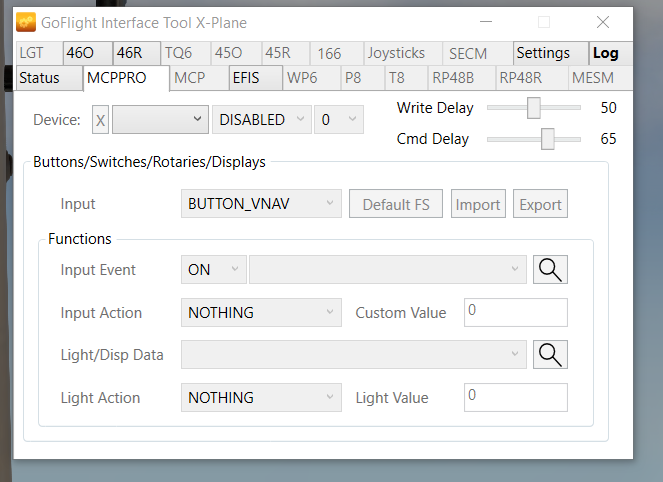Image resolution: width=663 pixels, height=482 pixels.
Task: Expand the BUTTON_VNAV input dropdown
Action: tap(261, 204)
